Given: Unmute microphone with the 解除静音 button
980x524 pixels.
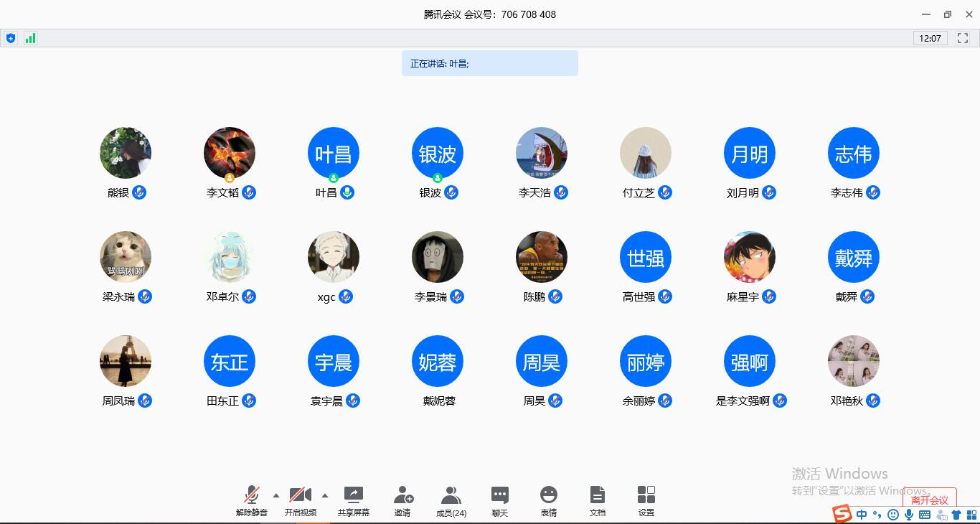Looking at the screenshot, I should 251,500.
